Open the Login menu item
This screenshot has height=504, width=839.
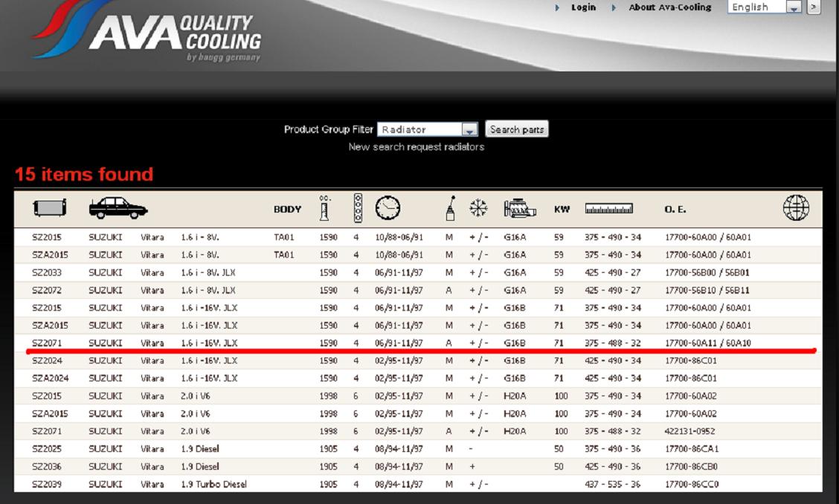[583, 7]
